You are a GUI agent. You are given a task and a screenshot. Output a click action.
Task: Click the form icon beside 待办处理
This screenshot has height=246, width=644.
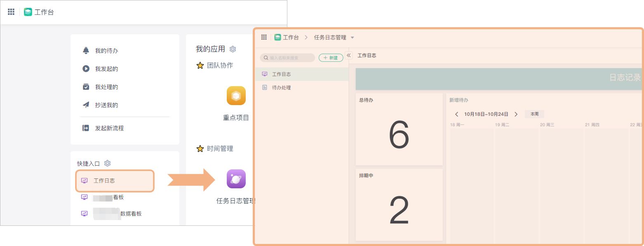point(265,87)
